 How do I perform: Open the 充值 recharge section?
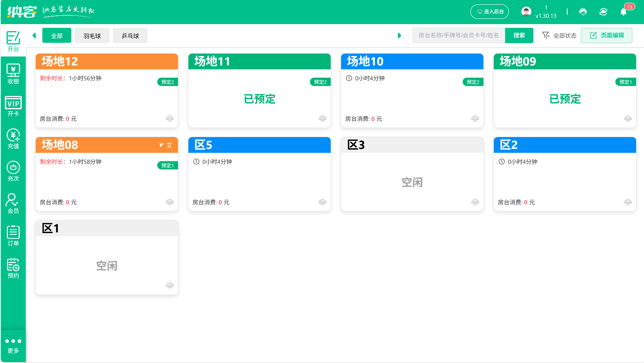coord(13,139)
